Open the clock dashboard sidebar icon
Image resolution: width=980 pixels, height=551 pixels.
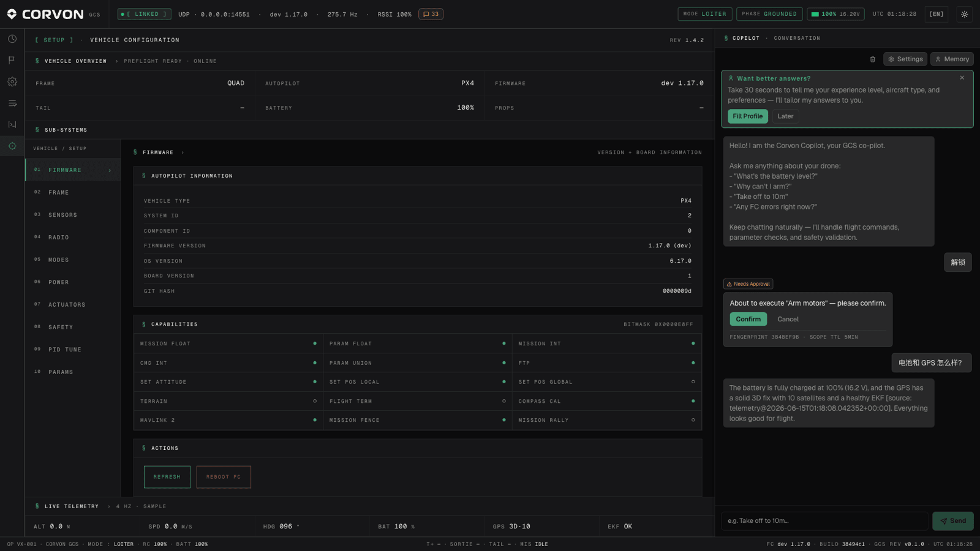12,39
